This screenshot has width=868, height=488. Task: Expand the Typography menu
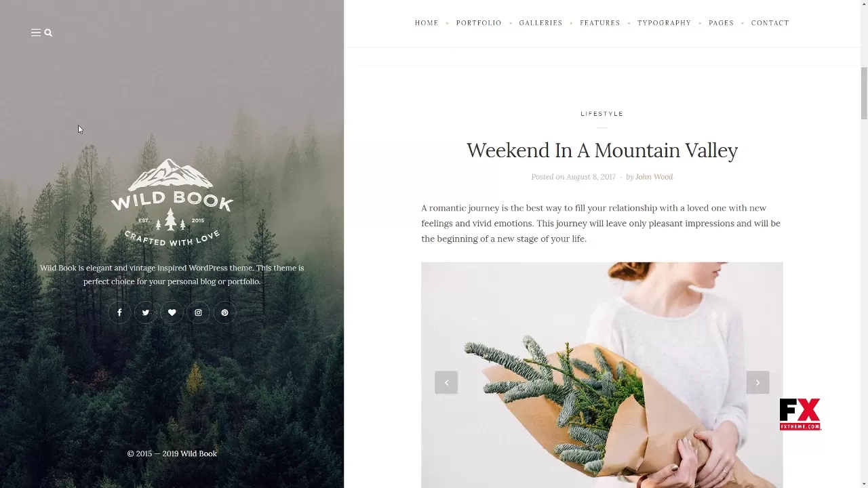click(x=664, y=23)
